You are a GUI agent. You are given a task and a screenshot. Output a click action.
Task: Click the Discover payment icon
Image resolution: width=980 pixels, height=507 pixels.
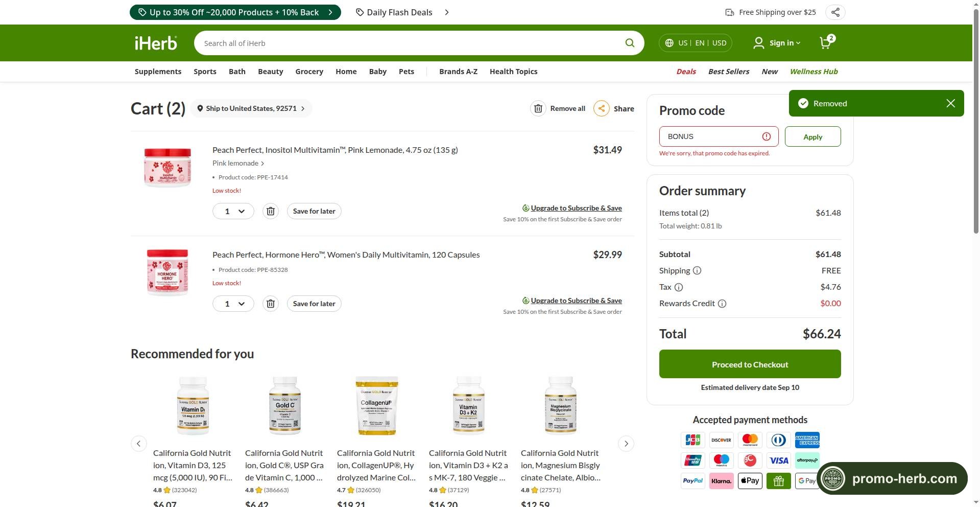coord(722,440)
